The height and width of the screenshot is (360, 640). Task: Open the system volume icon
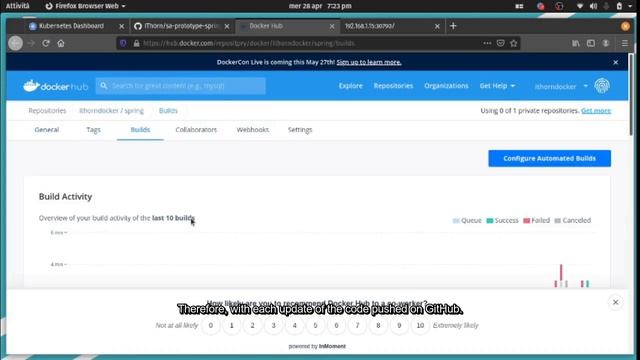click(x=593, y=6)
